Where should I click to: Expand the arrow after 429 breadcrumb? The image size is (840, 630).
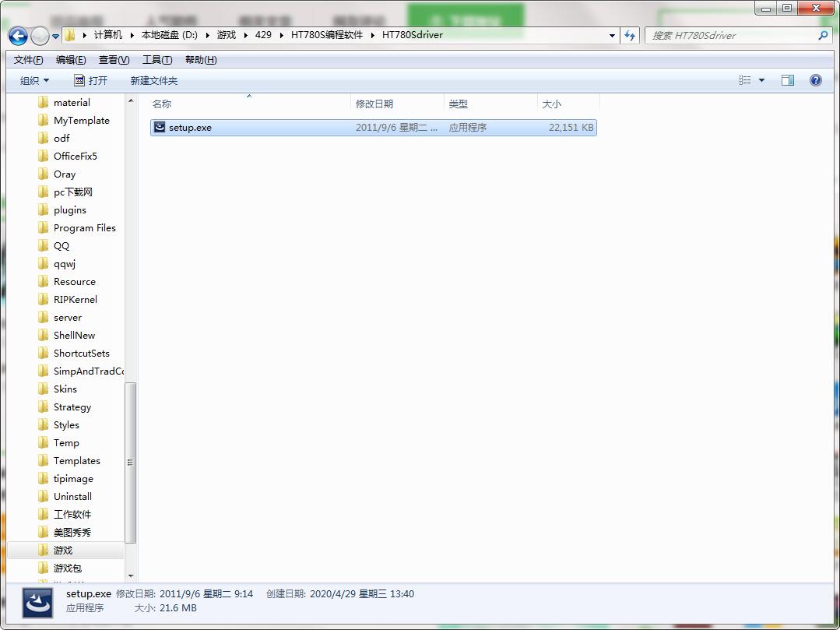(x=281, y=35)
